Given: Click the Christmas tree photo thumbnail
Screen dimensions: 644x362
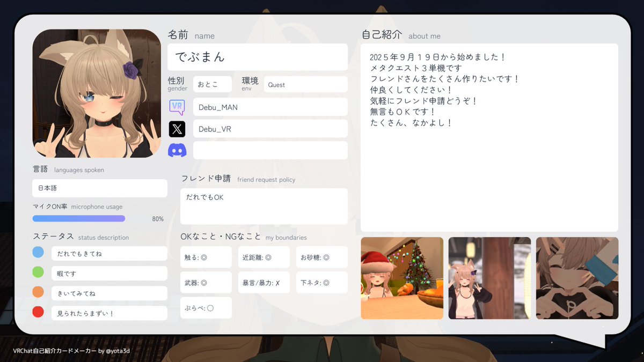Looking at the screenshot, I should point(402,278).
